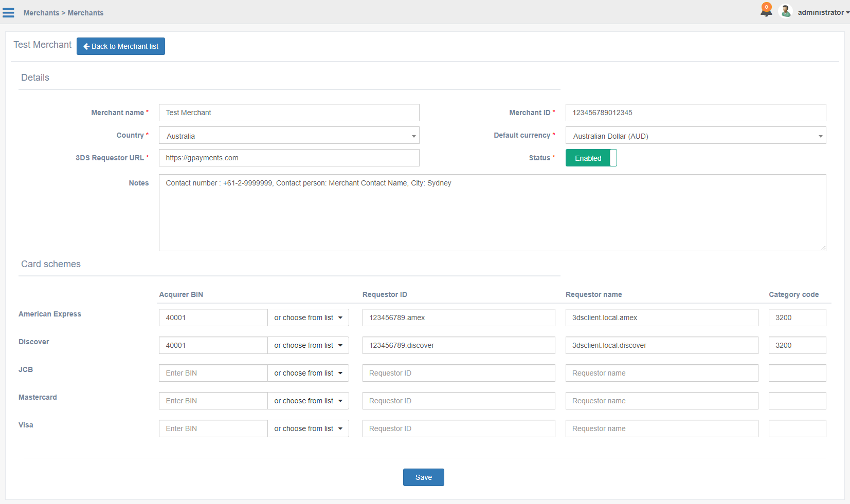Image resolution: width=850 pixels, height=504 pixels.
Task: Open the hamburger navigation menu
Action: [8, 13]
